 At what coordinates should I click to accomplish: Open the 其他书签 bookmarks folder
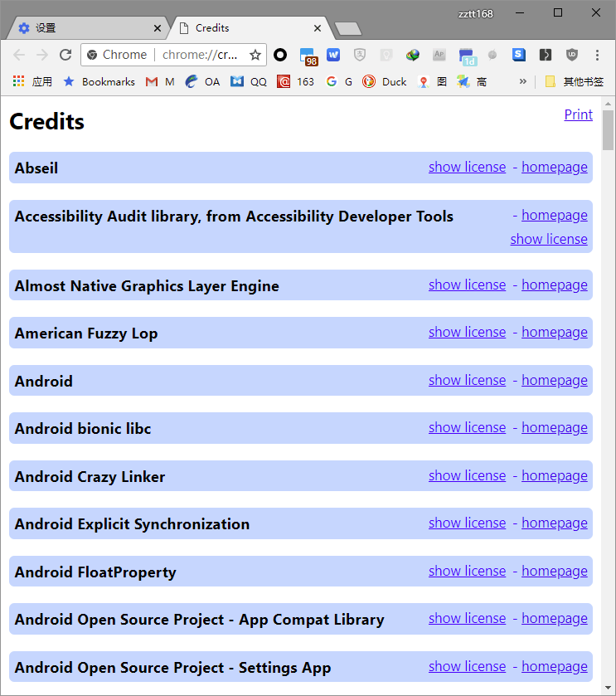575,81
